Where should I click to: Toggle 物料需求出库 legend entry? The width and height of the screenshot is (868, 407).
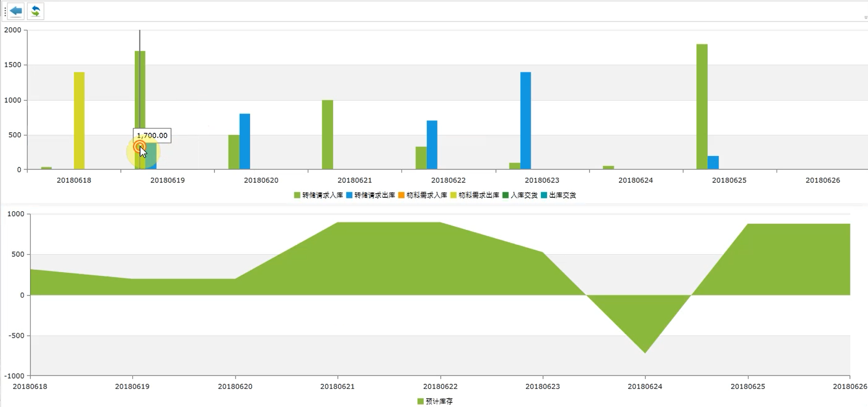coord(475,195)
